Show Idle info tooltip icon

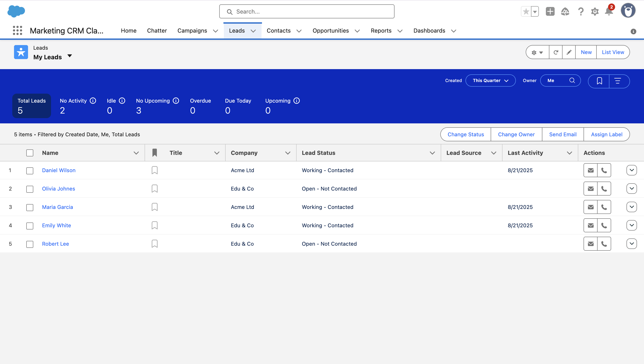click(x=122, y=101)
